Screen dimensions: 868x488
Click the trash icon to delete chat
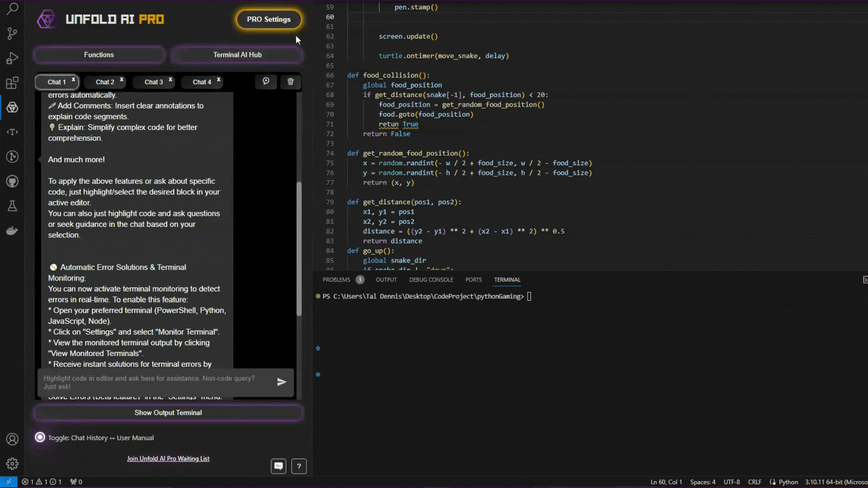coord(290,82)
